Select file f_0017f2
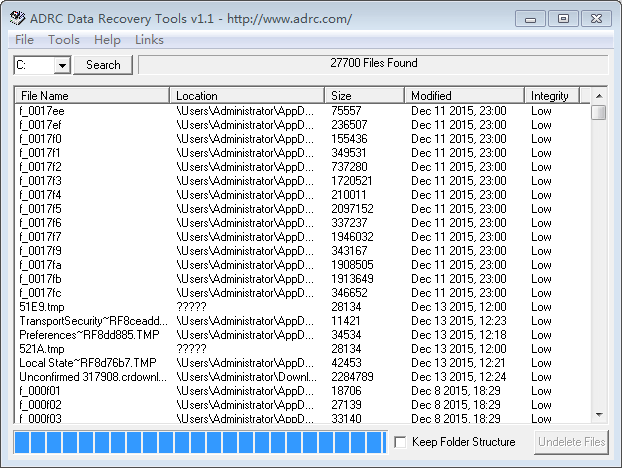622x468 pixels. coord(40,167)
